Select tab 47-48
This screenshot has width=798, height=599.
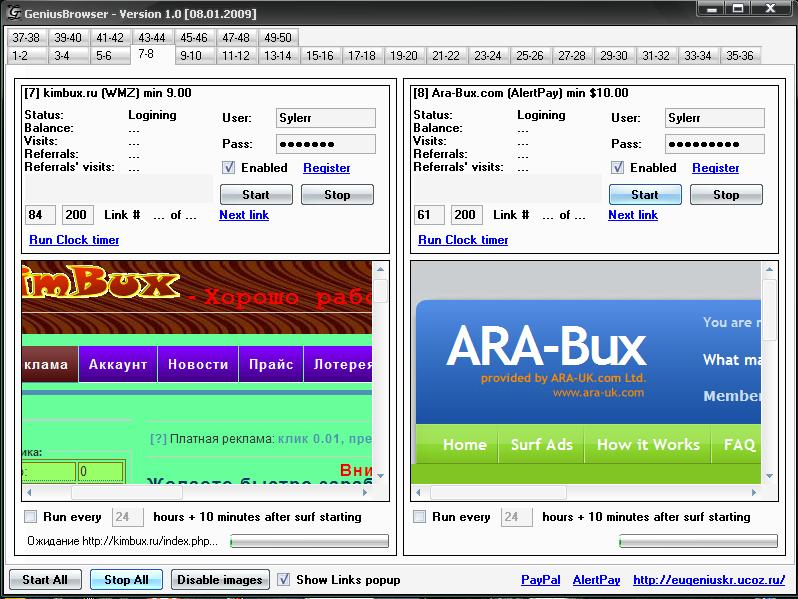pyautogui.click(x=236, y=38)
